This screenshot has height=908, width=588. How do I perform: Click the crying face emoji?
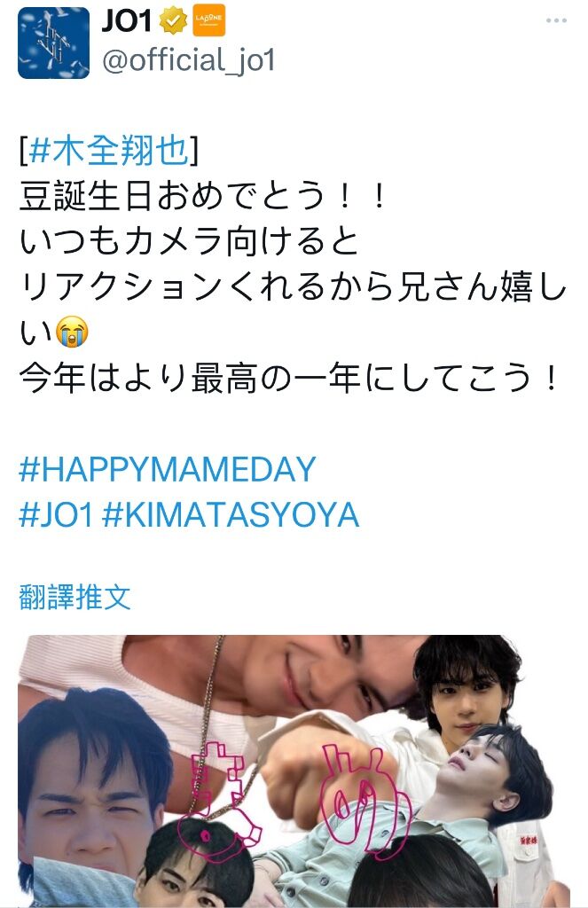(73, 332)
